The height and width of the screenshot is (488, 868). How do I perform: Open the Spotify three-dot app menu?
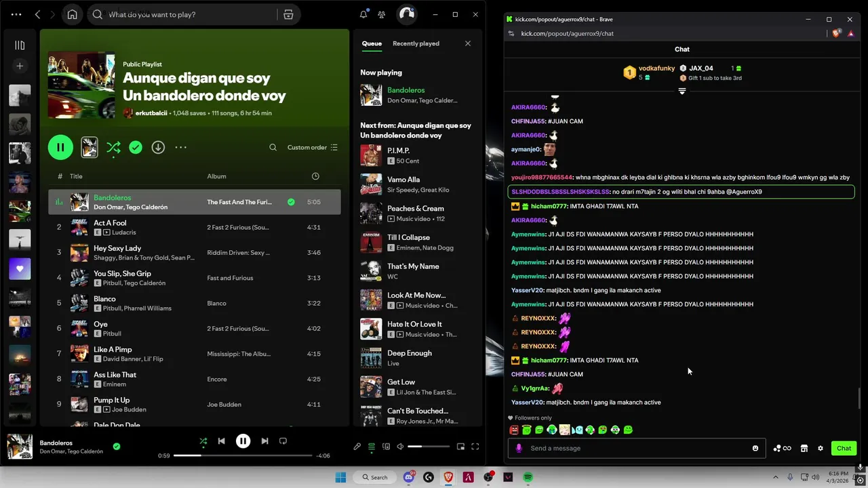(x=16, y=14)
